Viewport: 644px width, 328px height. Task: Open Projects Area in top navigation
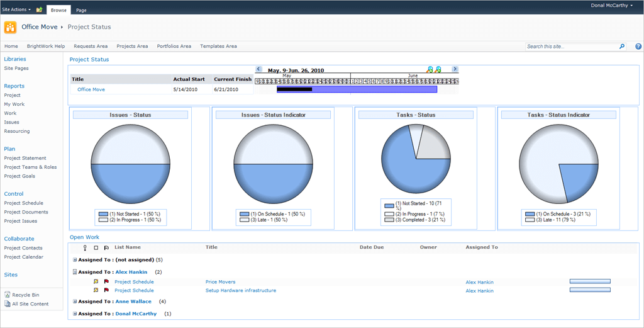click(x=132, y=47)
